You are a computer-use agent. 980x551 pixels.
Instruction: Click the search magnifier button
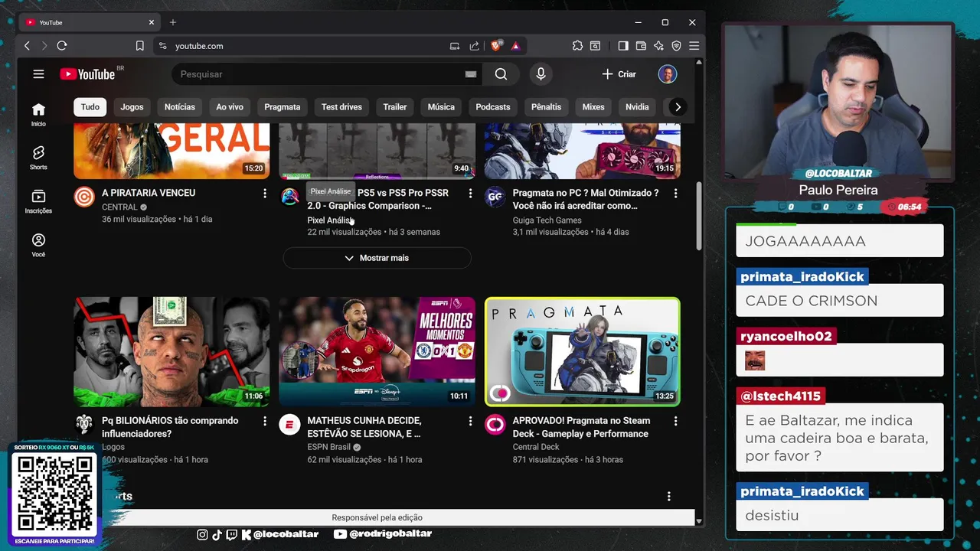tap(501, 74)
